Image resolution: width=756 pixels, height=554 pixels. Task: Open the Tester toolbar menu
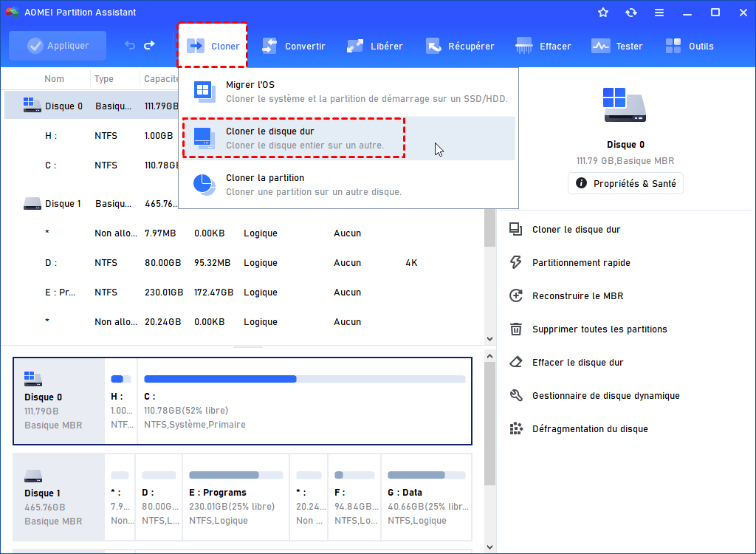(x=617, y=46)
